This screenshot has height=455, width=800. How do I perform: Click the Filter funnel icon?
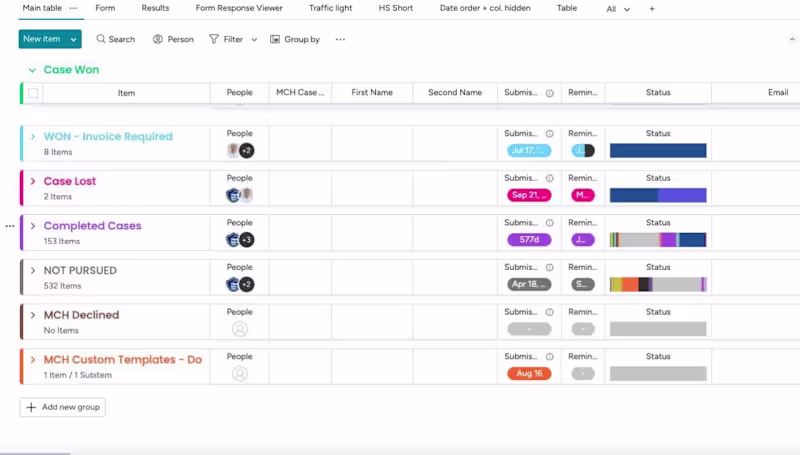point(214,39)
